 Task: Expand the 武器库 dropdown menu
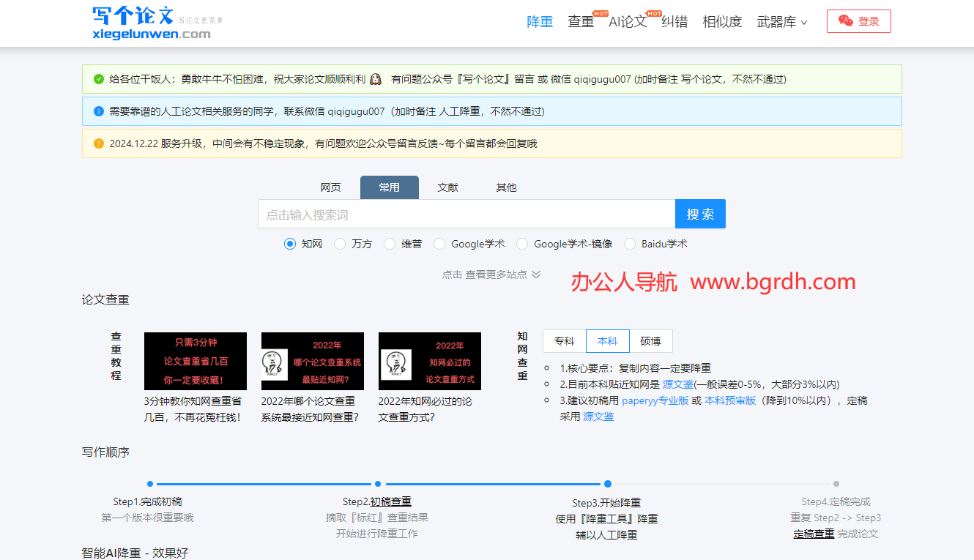[x=781, y=22]
